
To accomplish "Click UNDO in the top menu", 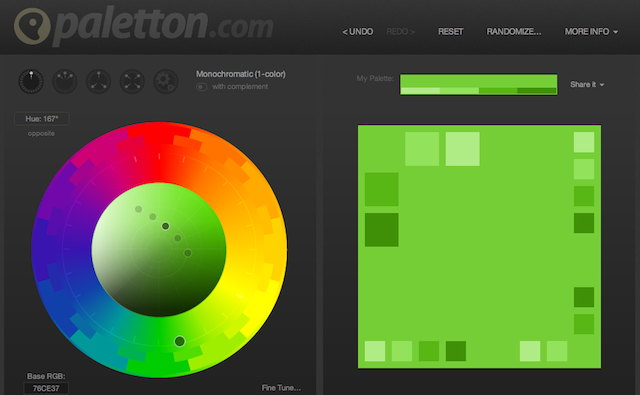I will pyautogui.click(x=358, y=31).
